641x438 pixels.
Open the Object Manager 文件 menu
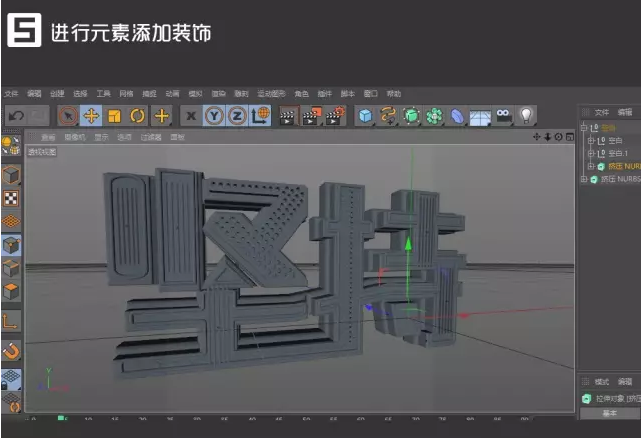coord(601,112)
